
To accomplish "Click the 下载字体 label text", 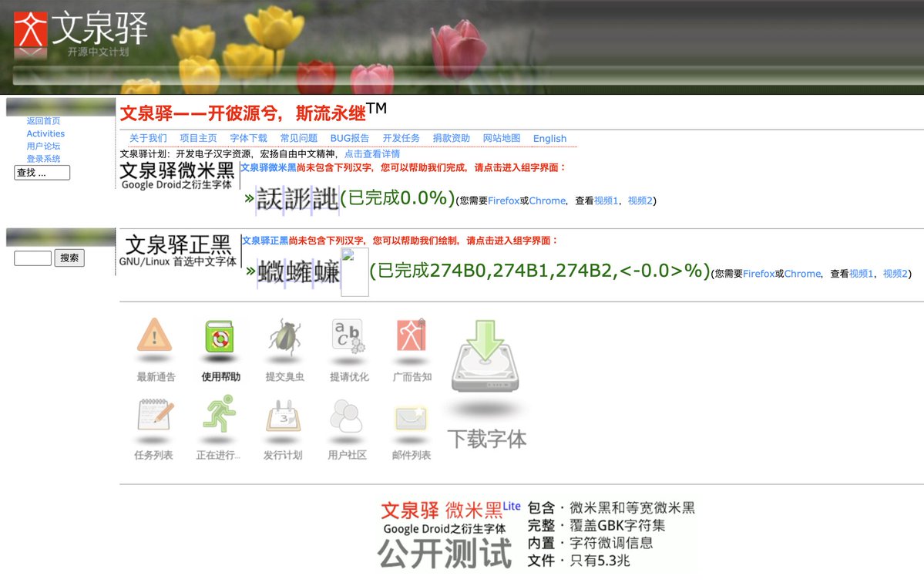I will point(487,439).
